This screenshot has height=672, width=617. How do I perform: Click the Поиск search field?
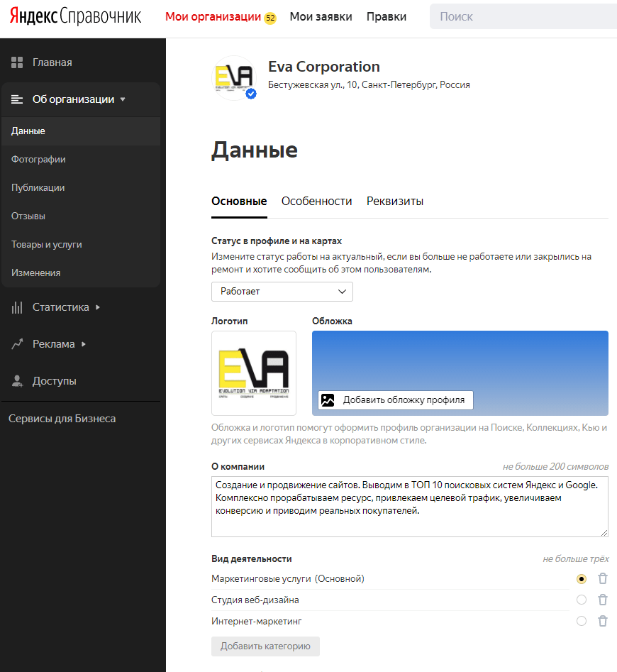pyautogui.click(x=521, y=16)
